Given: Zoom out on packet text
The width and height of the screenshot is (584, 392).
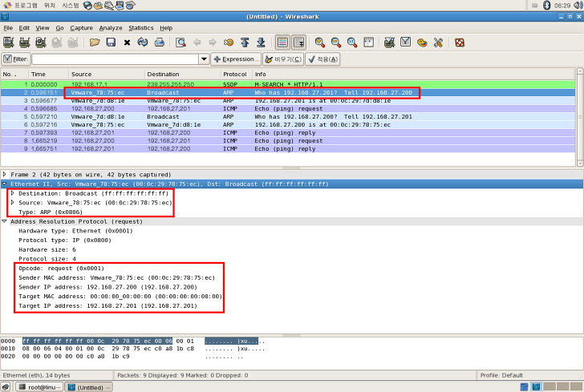Looking at the screenshot, I should pos(336,42).
